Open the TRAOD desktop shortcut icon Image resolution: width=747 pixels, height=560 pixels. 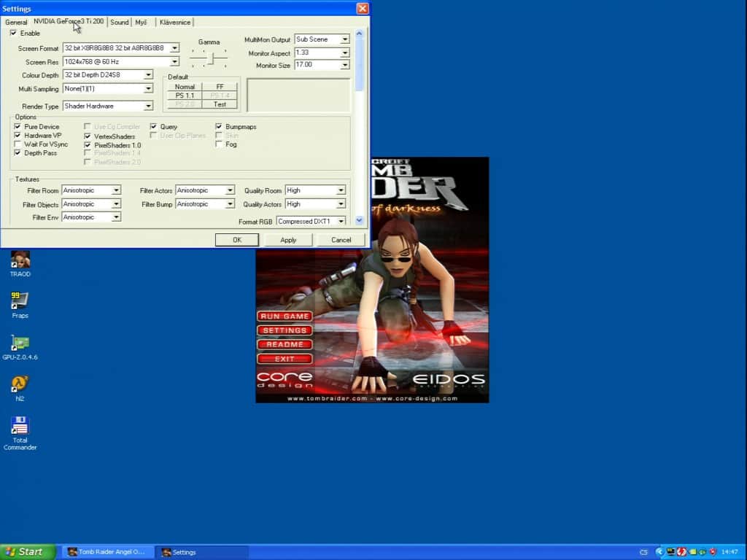(x=20, y=260)
